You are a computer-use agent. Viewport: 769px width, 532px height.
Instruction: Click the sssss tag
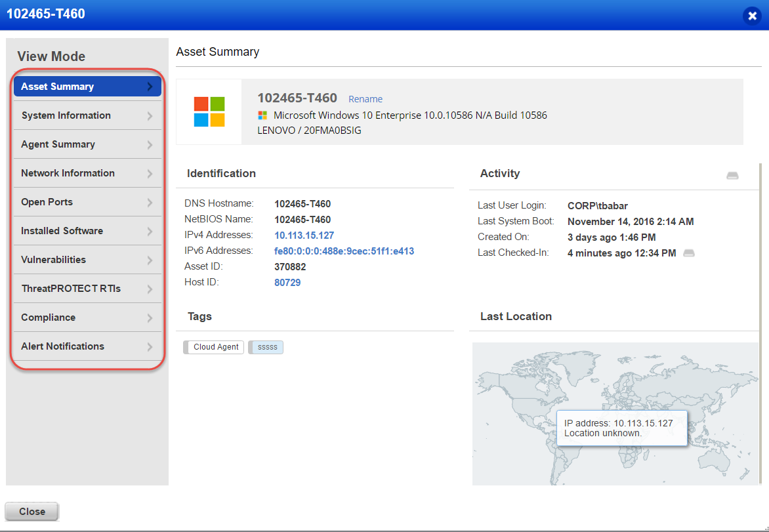click(268, 347)
